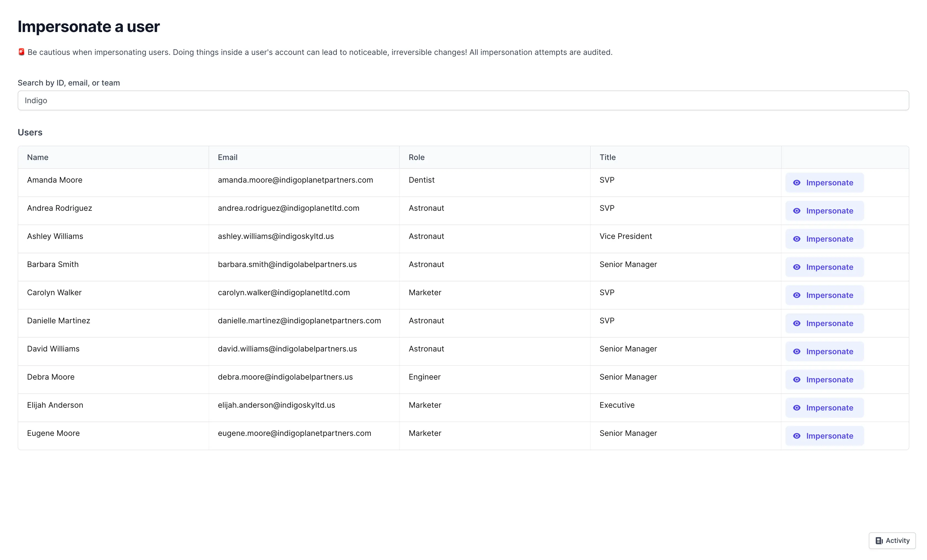Screen dimensions: 927x560
Task: Click Senior Manager title in Eugene Moore's row
Action: point(628,433)
